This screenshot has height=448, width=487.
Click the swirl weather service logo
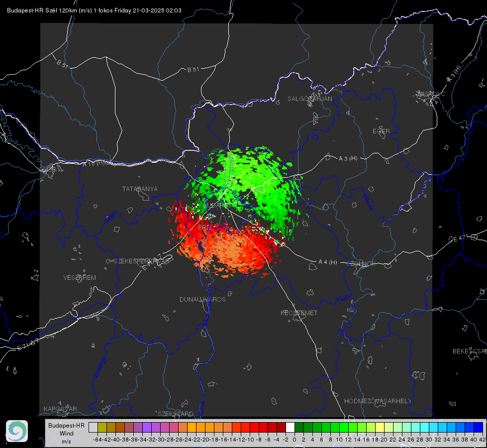click(17, 431)
